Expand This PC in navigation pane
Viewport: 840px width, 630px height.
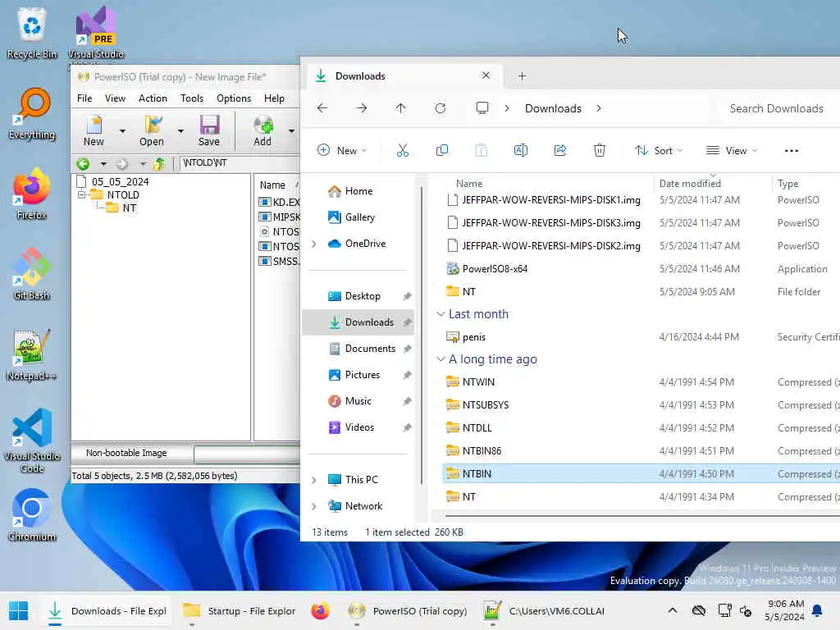(x=314, y=480)
